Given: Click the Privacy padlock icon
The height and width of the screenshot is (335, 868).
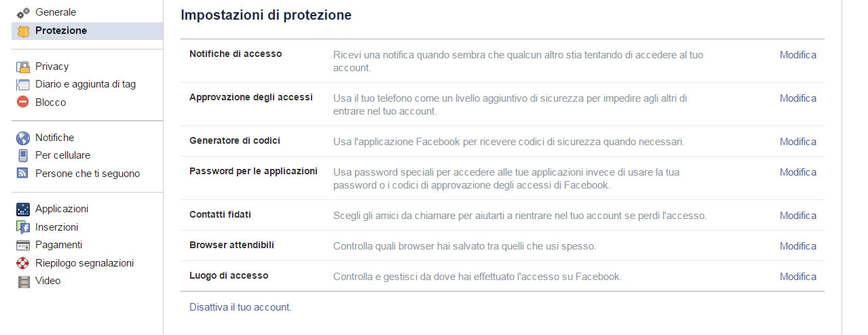Looking at the screenshot, I should [23, 66].
